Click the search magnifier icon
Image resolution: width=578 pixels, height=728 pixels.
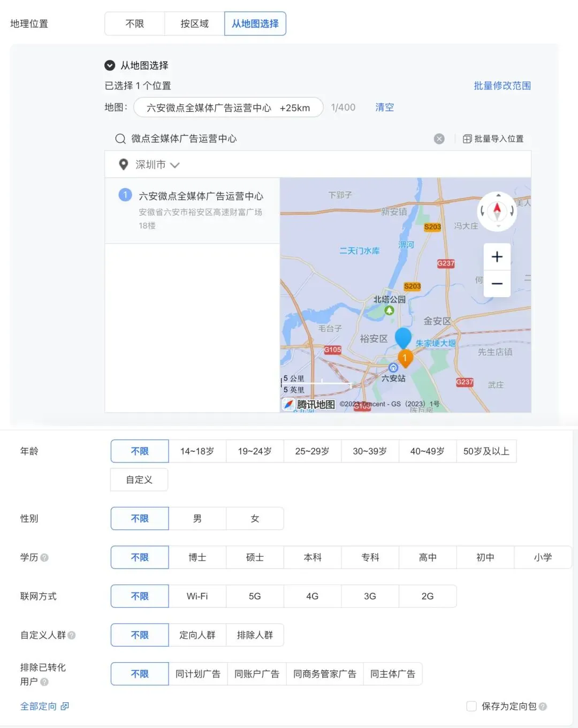click(x=120, y=139)
